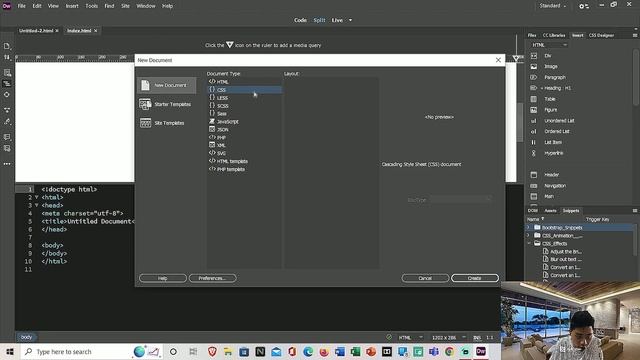This screenshot has width=640, height=360.
Task: Select XML document type
Action: click(x=244, y=145)
